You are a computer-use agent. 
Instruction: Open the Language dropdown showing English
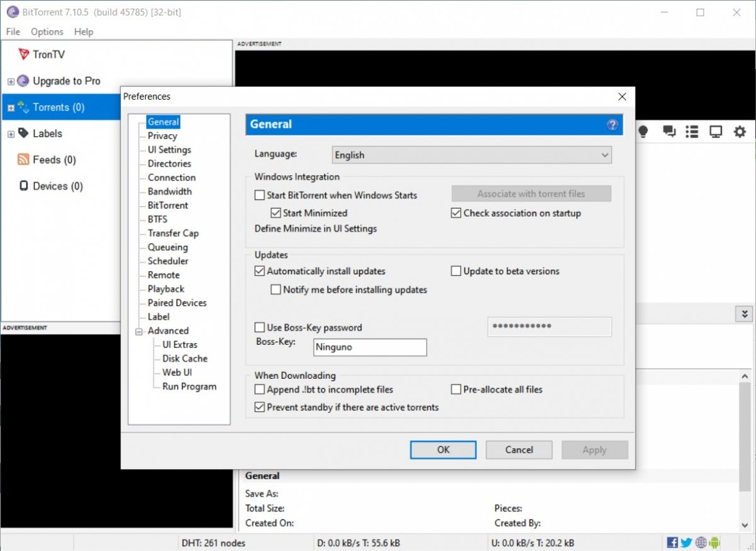tap(472, 154)
